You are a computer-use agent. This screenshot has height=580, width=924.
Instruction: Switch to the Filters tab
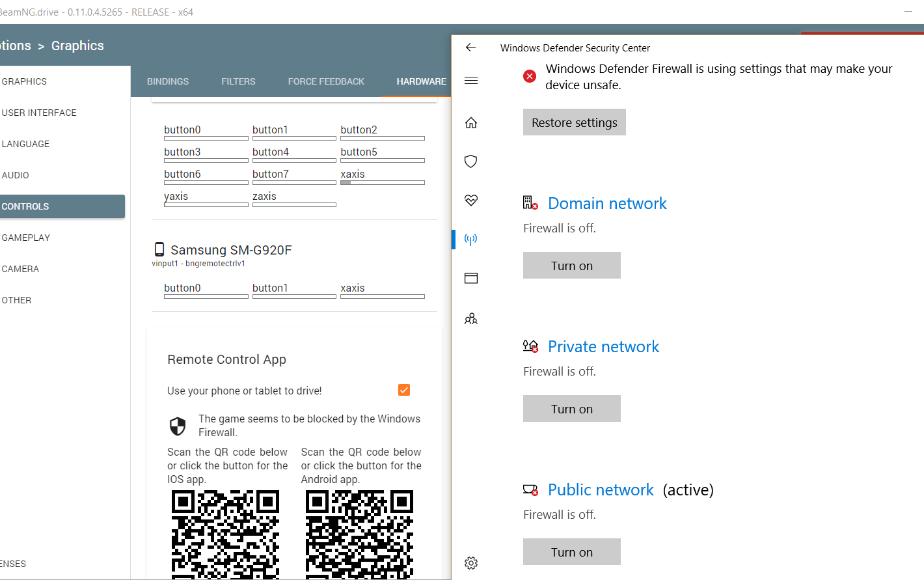(x=238, y=81)
